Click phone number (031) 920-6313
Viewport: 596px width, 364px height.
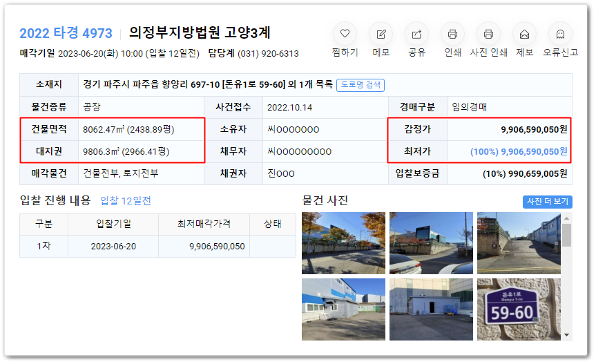coord(268,54)
